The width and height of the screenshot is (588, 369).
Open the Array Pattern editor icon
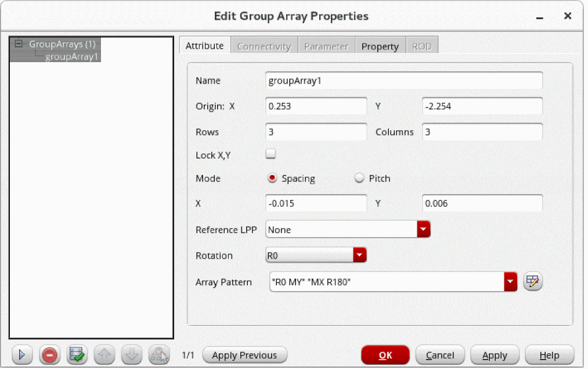[532, 282]
